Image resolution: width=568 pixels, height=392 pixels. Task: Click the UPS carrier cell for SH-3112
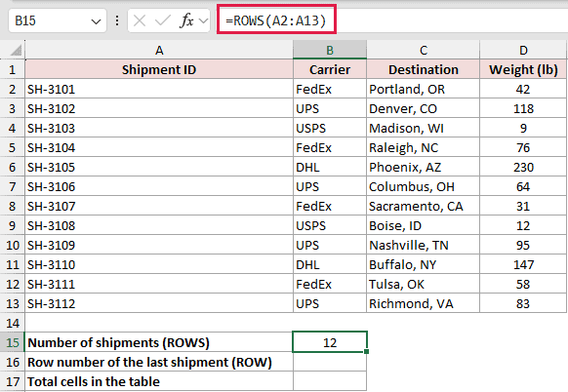(330, 303)
